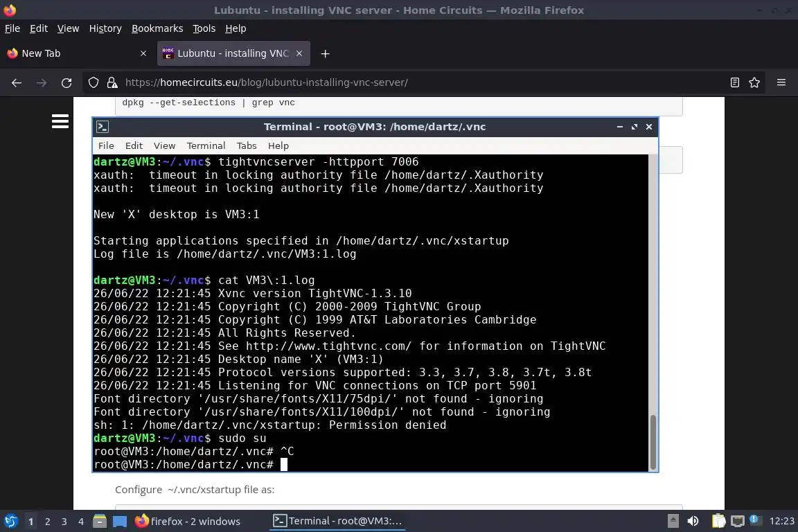
Task: Open Firefox View menu
Action: [68, 28]
